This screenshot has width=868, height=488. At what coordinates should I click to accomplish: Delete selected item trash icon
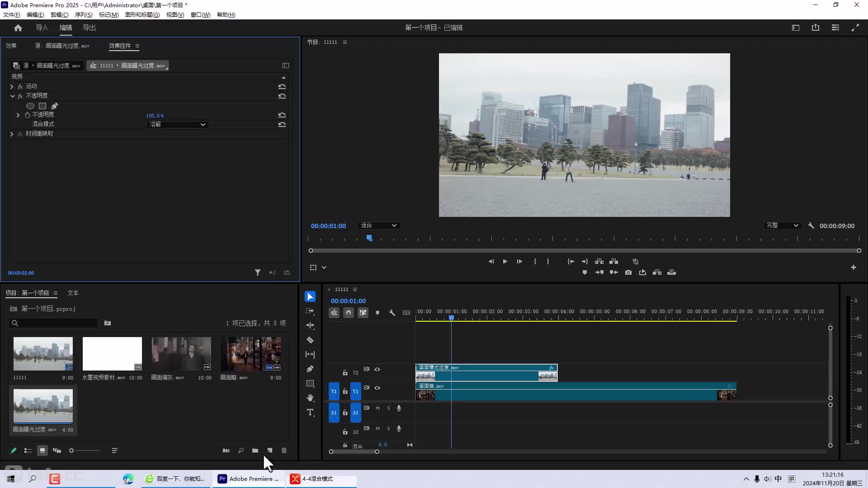point(284,450)
